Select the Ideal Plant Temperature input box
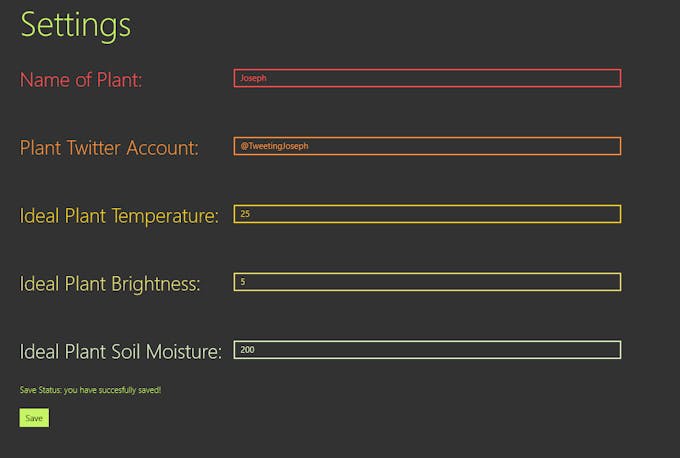This screenshot has height=458, width=680. click(427, 214)
